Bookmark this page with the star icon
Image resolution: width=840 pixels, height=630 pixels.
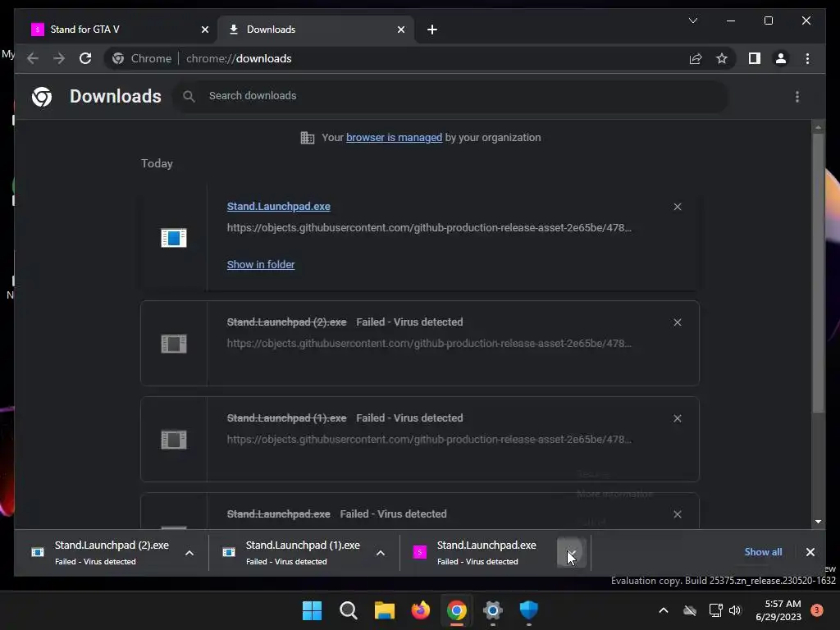722,58
